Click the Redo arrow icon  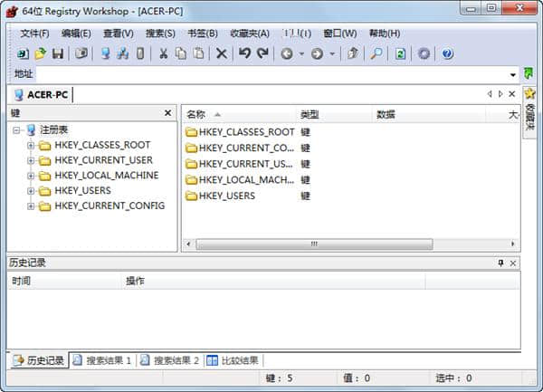tap(262, 54)
